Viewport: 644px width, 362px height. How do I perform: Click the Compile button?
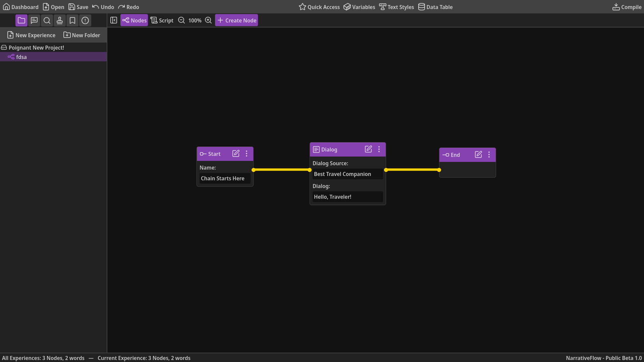(627, 7)
